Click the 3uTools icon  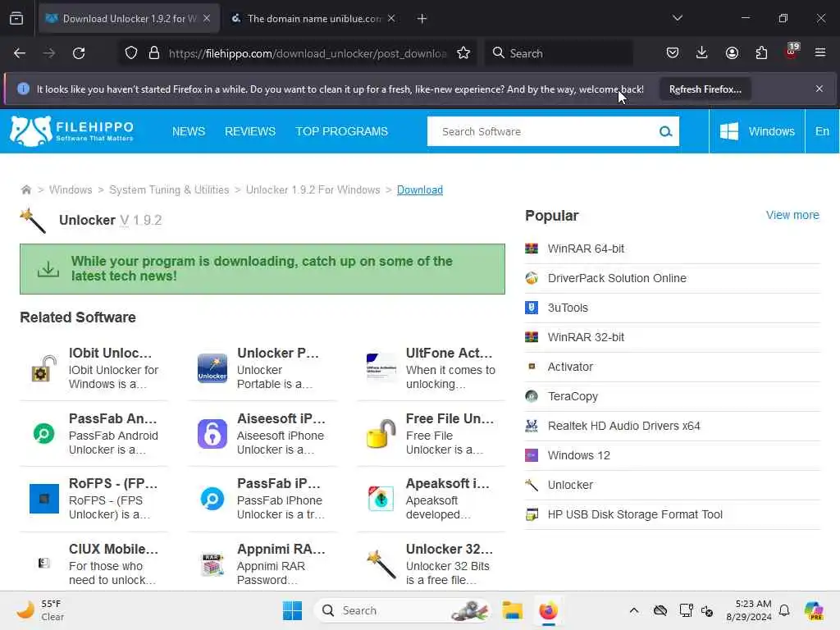[x=532, y=308]
